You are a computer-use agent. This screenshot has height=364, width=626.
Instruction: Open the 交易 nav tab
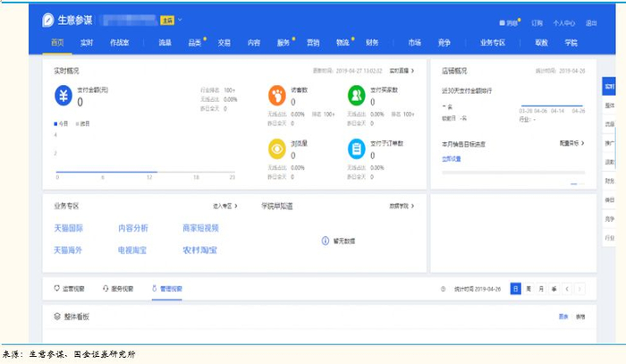(224, 42)
